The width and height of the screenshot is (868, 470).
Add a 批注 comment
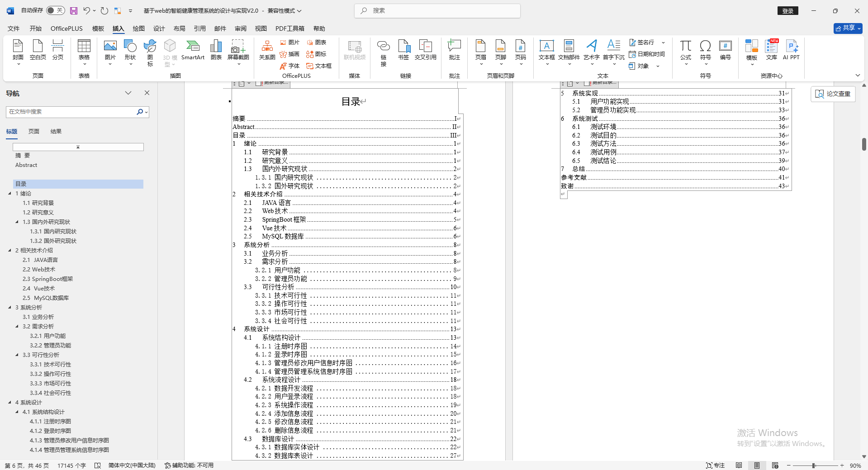click(454, 50)
